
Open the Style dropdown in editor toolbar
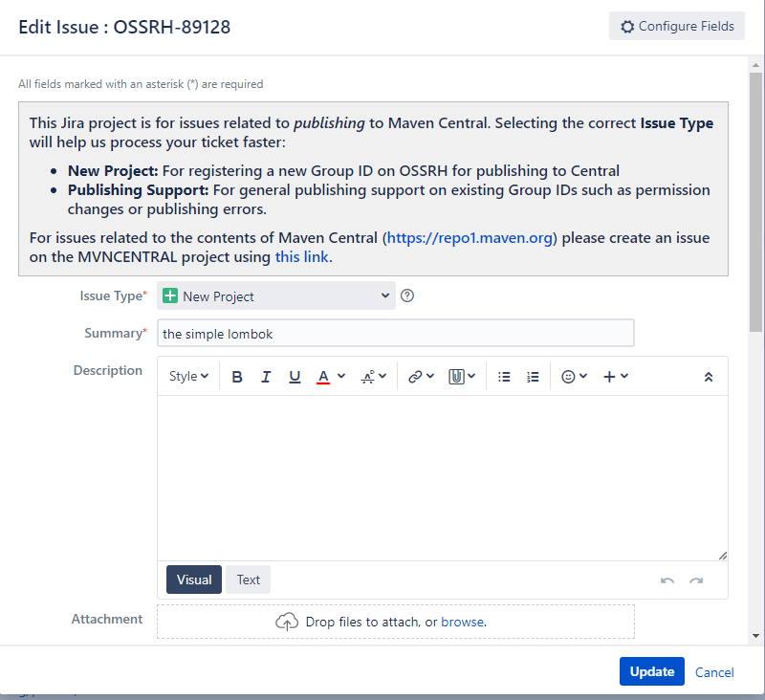(188, 376)
